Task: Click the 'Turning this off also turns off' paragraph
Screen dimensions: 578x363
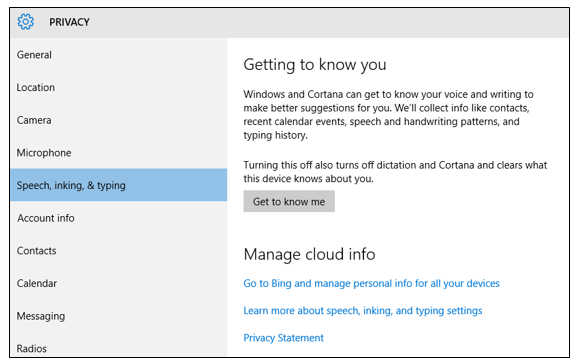Action: pos(395,172)
